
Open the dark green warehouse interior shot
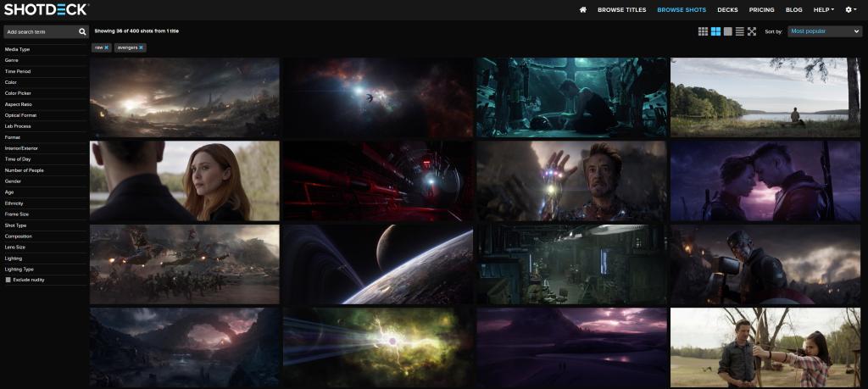click(572, 264)
